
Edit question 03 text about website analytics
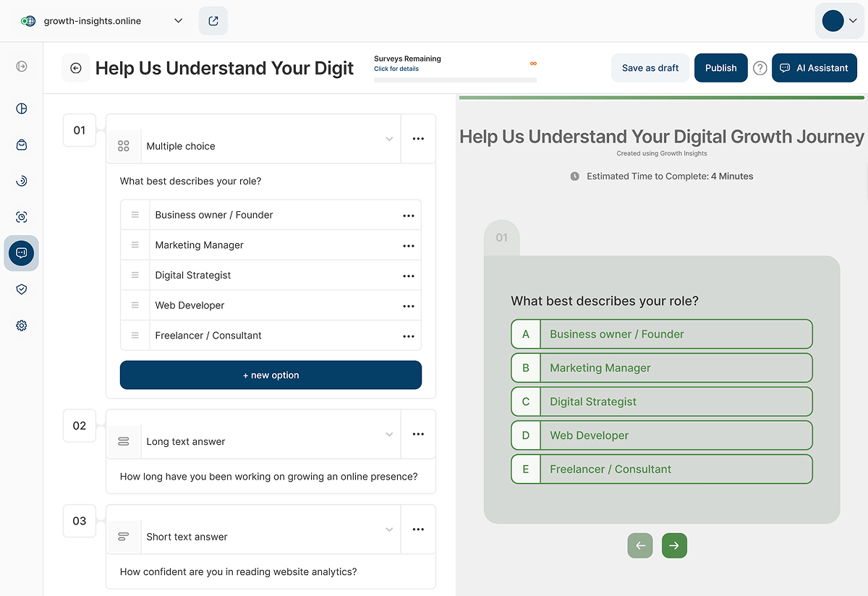pyautogui.click(x=239, y=571)
